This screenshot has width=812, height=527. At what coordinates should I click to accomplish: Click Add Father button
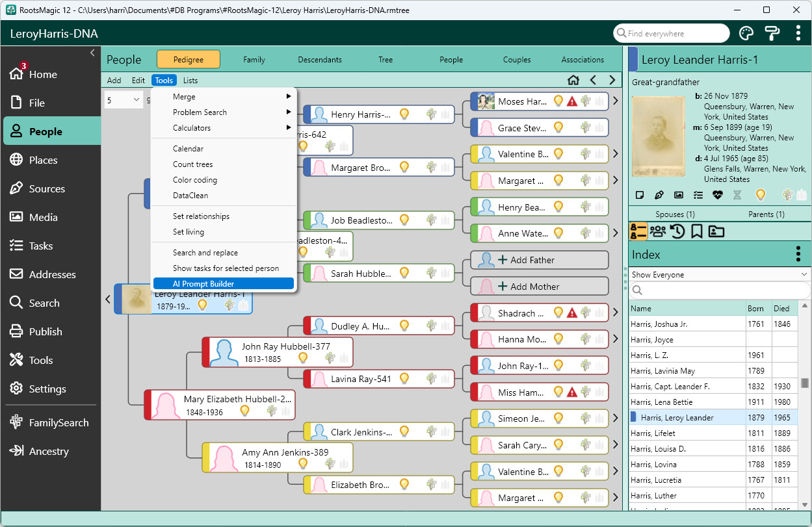(540, 260)
